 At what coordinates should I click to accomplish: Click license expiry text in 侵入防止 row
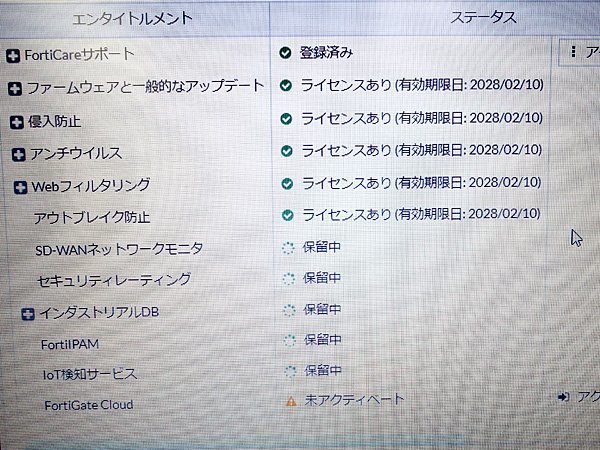point(422,118)
